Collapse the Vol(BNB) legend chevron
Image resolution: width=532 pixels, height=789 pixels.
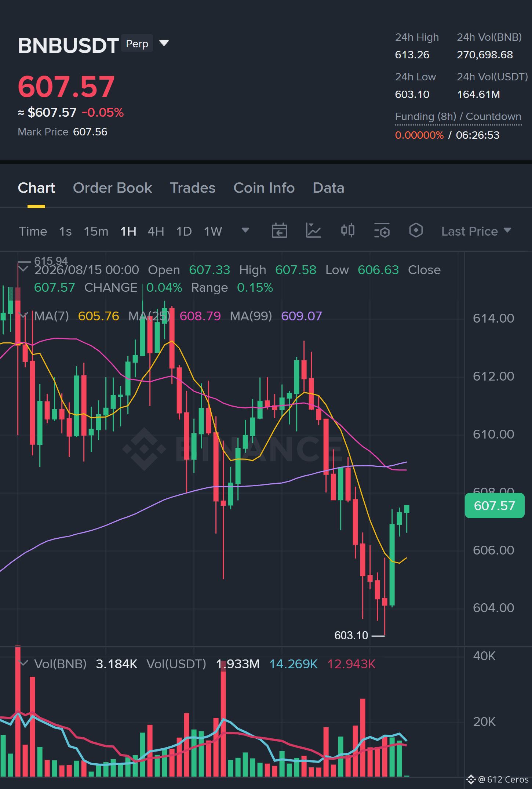tap(23, 663)
